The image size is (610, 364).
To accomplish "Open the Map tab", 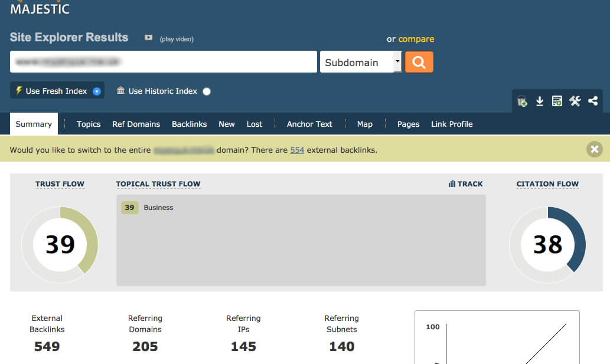I will pyautogui.click(x=364, y=124).
